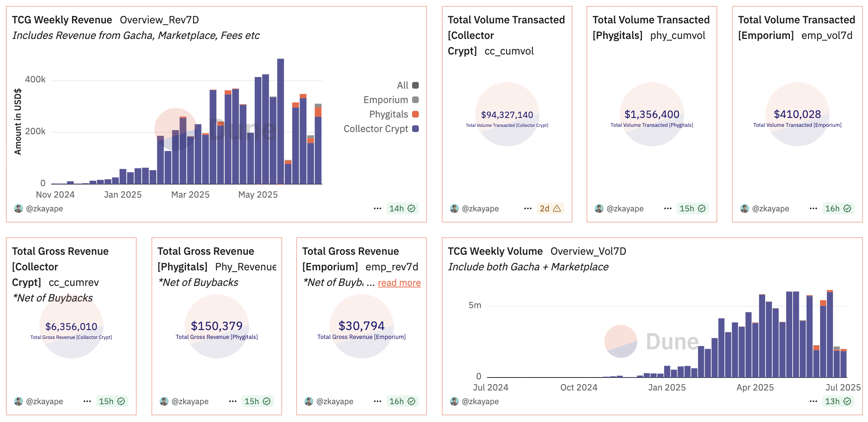Click the read more link
868x422 pixels.
click(399, 283)
